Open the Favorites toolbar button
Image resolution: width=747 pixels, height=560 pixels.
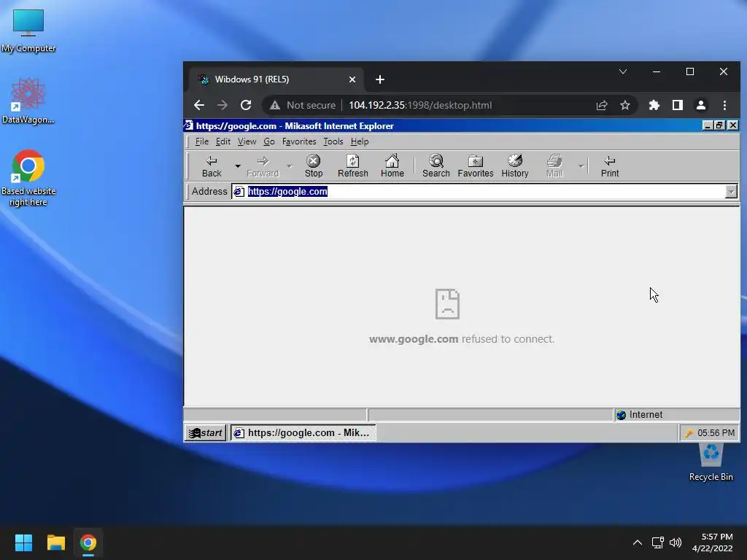point(476,166)
